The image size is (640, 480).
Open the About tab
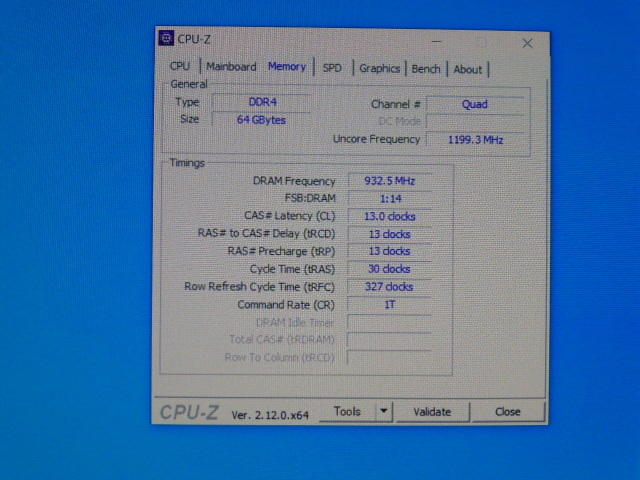click(468, 69)
